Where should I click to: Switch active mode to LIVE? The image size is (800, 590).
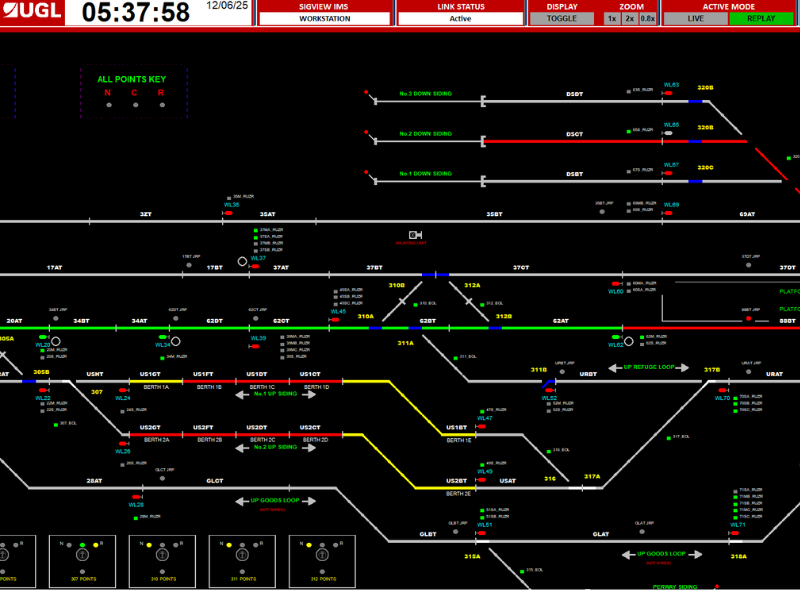coord(695,18)
